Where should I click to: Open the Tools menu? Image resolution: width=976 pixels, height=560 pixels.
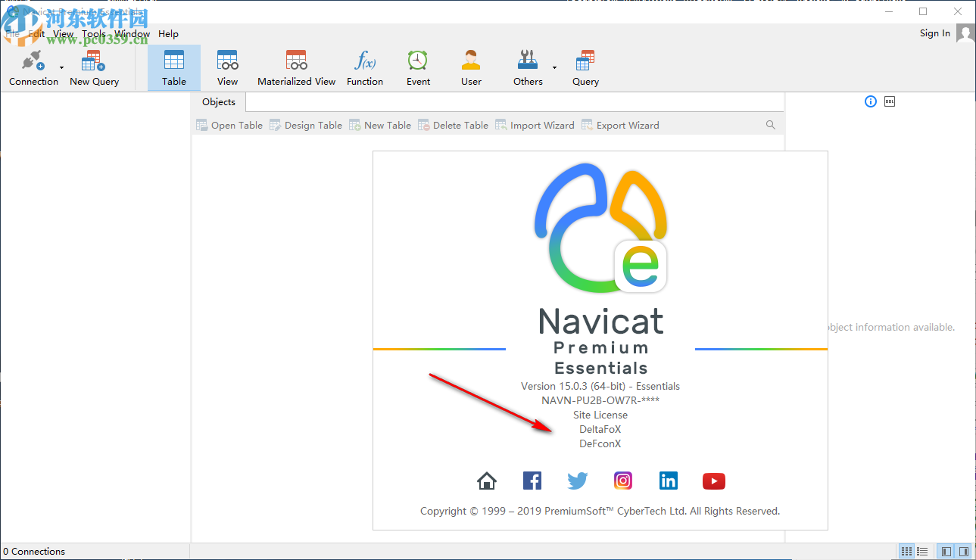(x=93, y=33)
